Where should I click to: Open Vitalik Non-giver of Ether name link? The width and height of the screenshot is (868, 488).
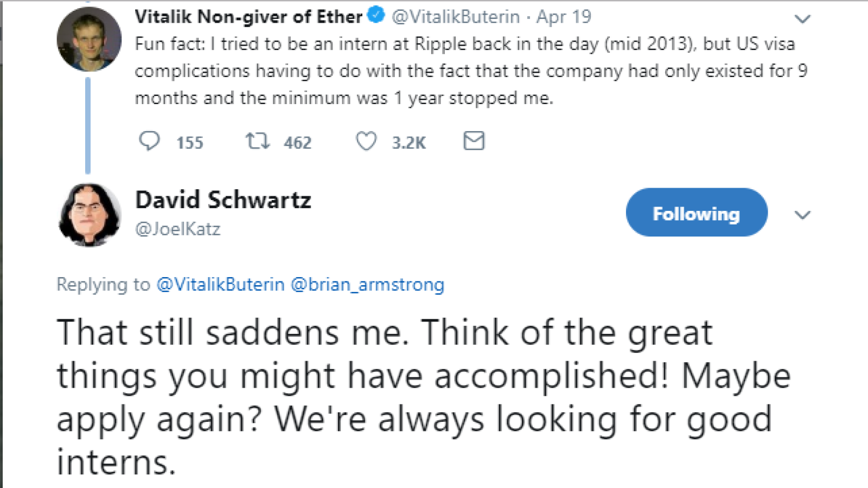tap(248, 17)
